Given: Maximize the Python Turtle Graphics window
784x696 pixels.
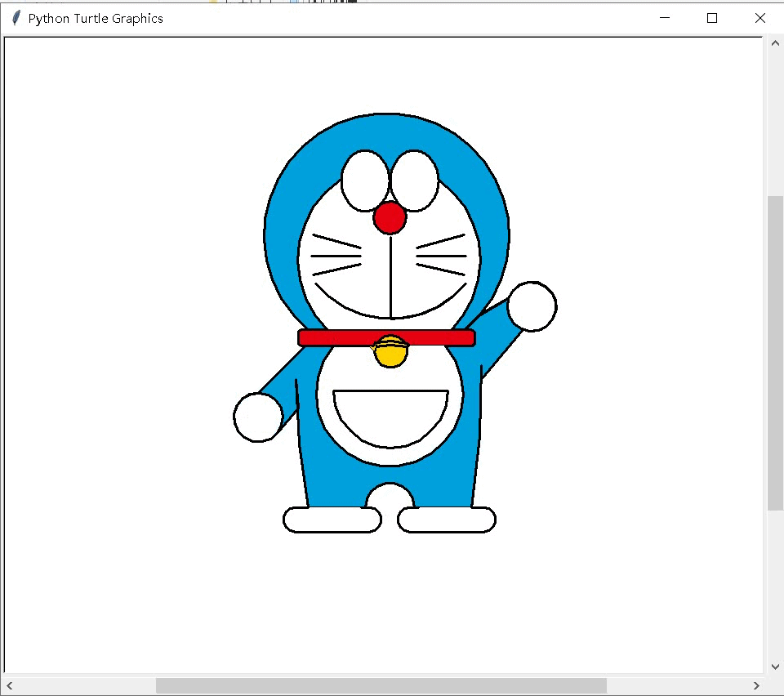Looking at the screenshot, I should point(712,18).
